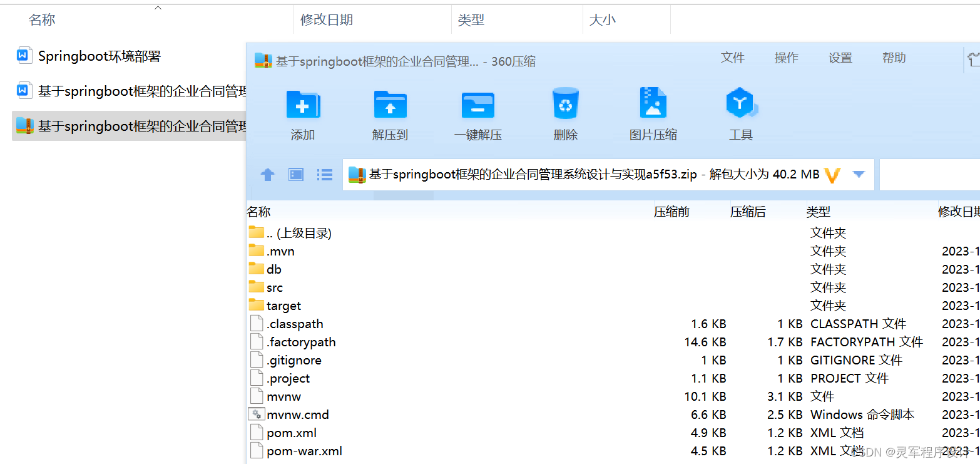980x464 pixels.
Task: Open the archive path dropdown arrow
Action: 859,175
